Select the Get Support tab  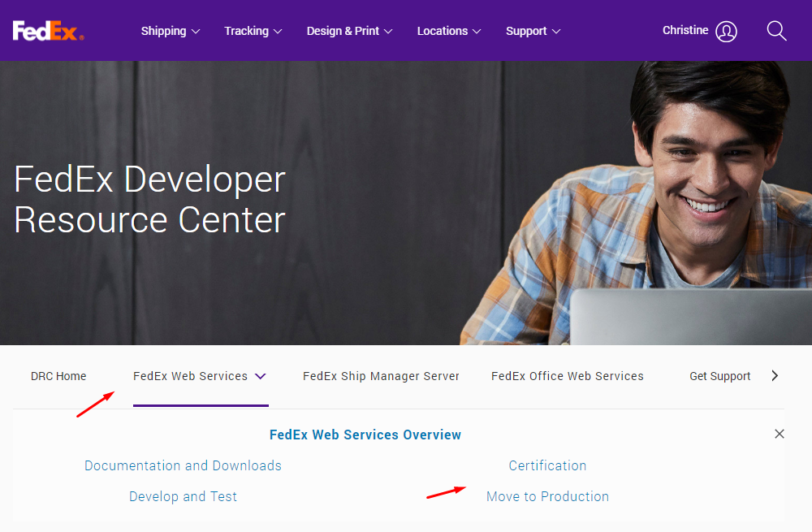click(719, 376)
